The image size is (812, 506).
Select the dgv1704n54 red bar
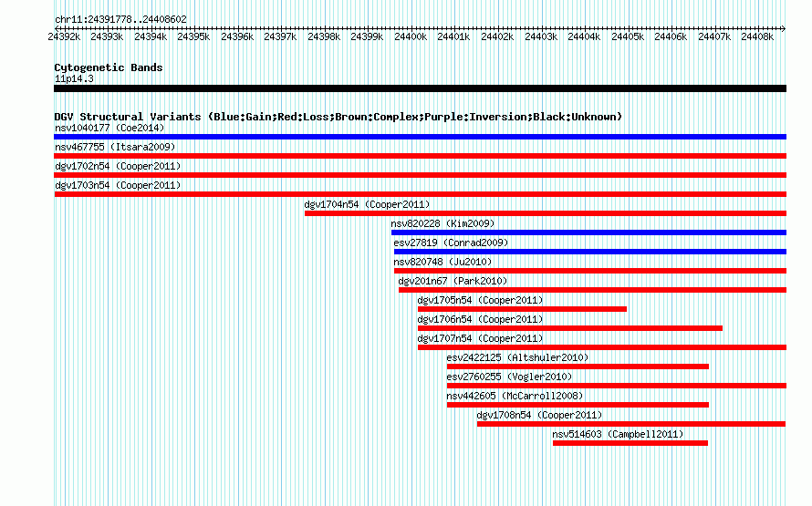546,213
